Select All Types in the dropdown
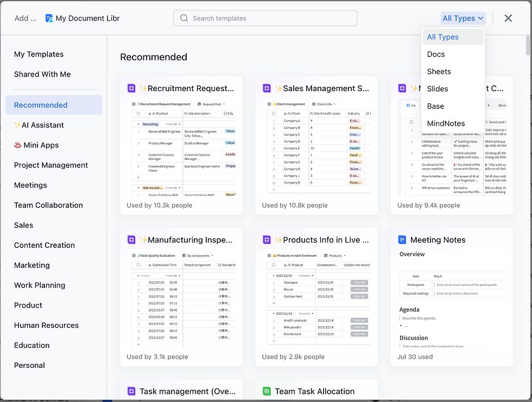532x402 pixels. tap(453, 37)
